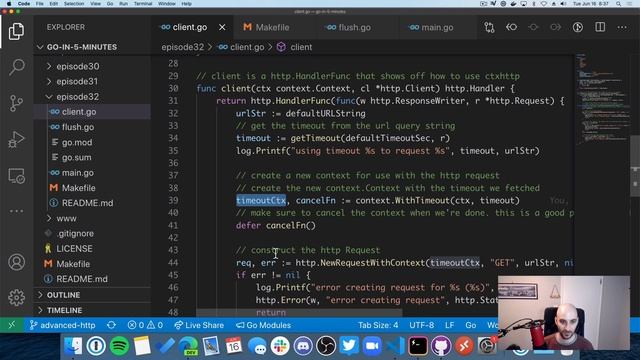The height and width of the screenshot is (360, 640).
Task: Open GitHub Desktop from the dock
Action: pyautogui.click(x=441, y=346)
